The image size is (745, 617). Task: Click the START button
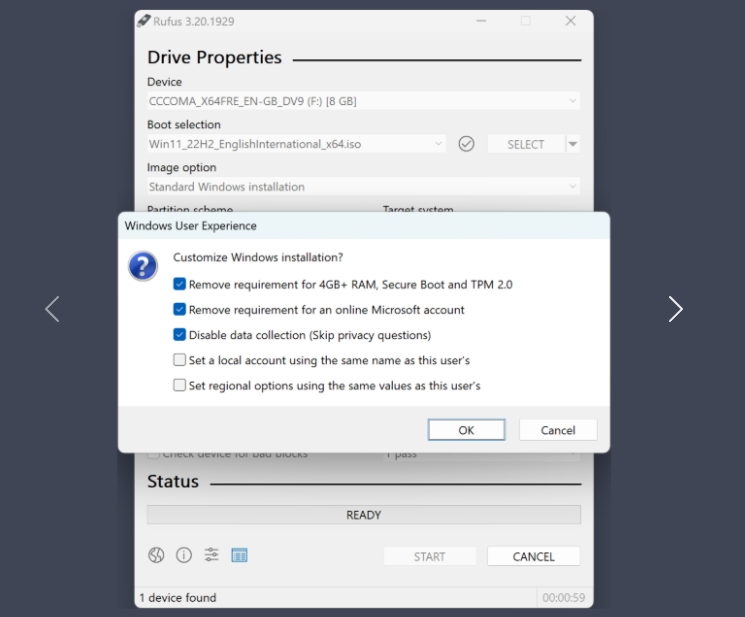430,556
